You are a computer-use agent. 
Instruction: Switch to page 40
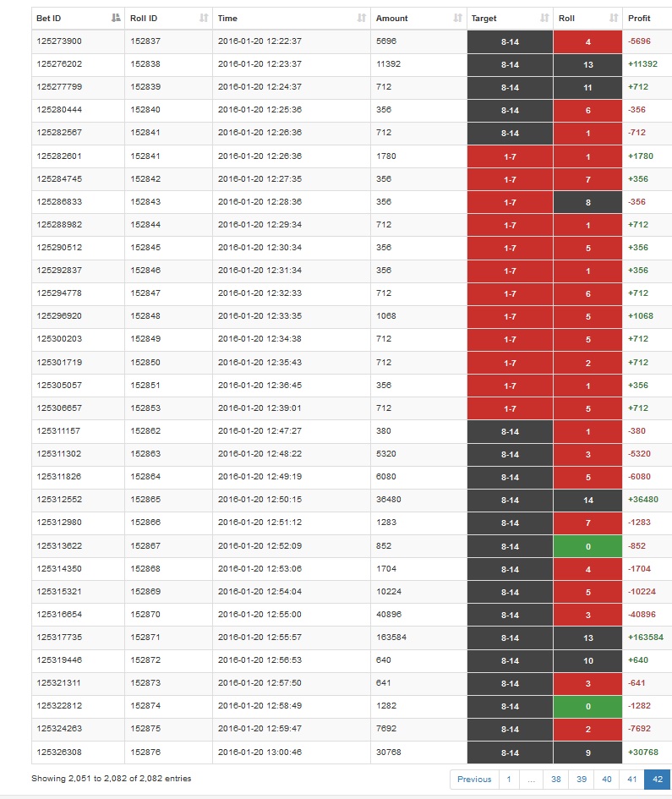pyautogui.click(x=607, y=779)
